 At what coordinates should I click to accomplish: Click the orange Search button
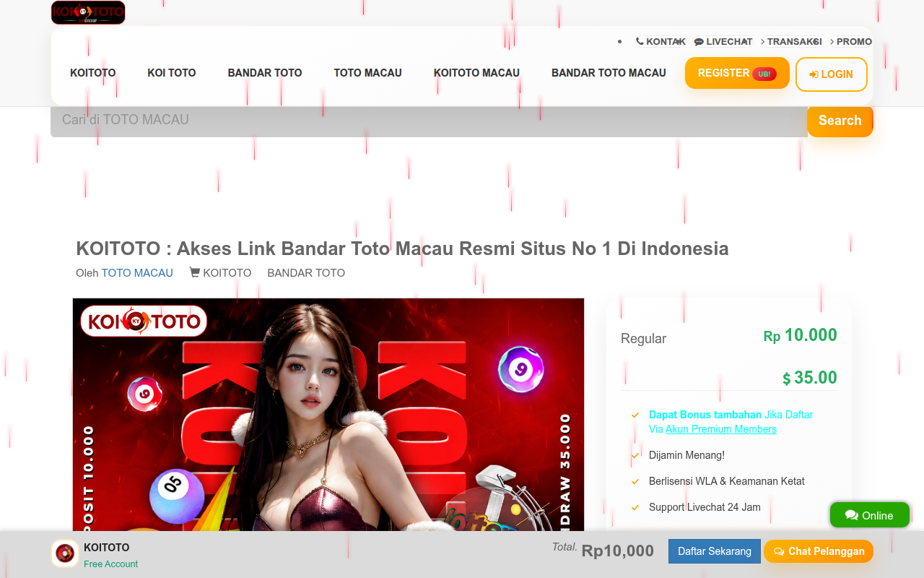[x=840, y=121]
